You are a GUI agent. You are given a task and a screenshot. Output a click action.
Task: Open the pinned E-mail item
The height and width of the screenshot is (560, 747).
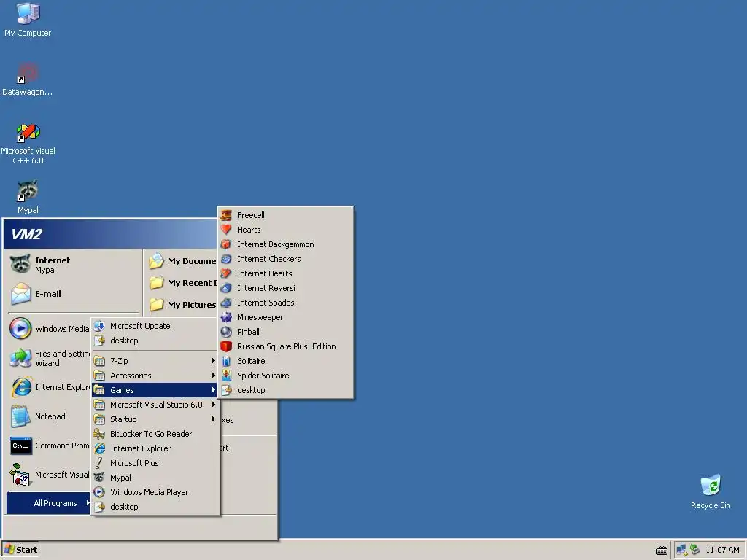[74, 294]
